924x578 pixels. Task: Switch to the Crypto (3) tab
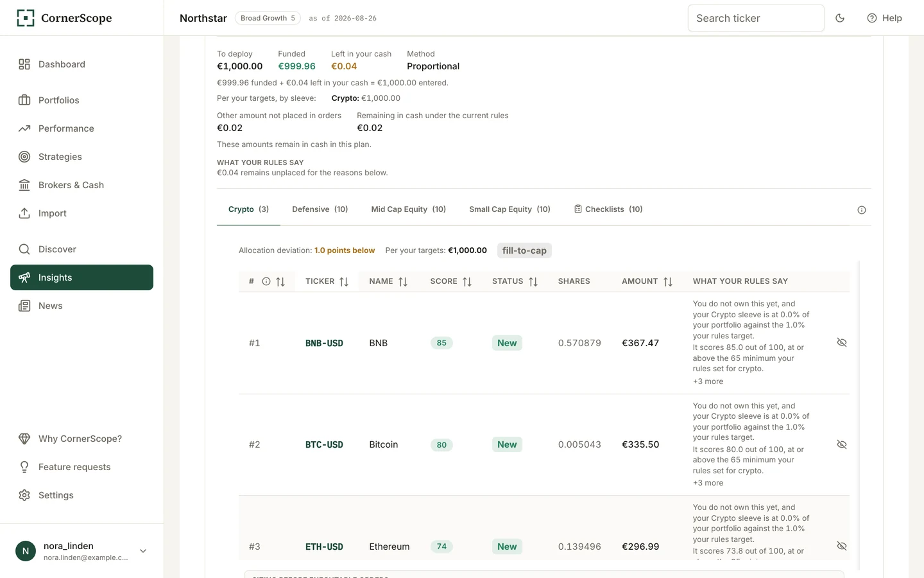click(x=248, y=209)
